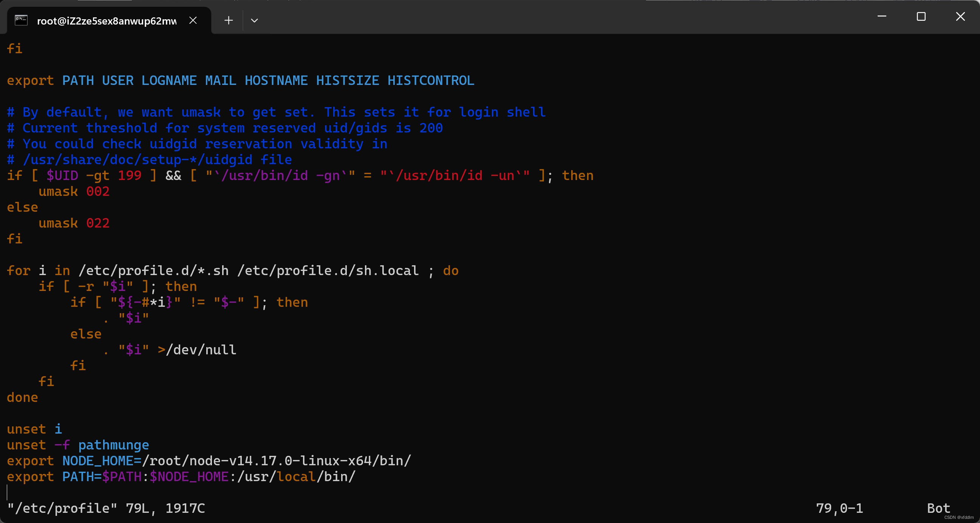Viewport: 980px width, 523px height.
Task: Click the Bot label in statusbar
Action: [x=943, y=507]
